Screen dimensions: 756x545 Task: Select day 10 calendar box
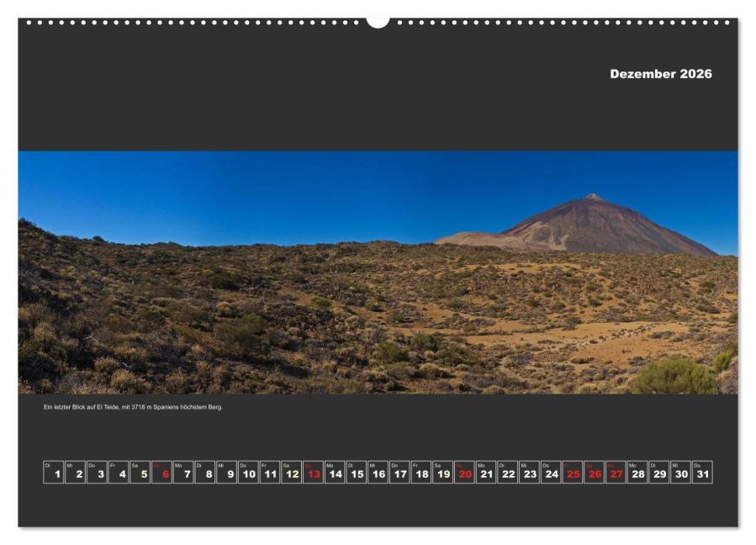248,472
